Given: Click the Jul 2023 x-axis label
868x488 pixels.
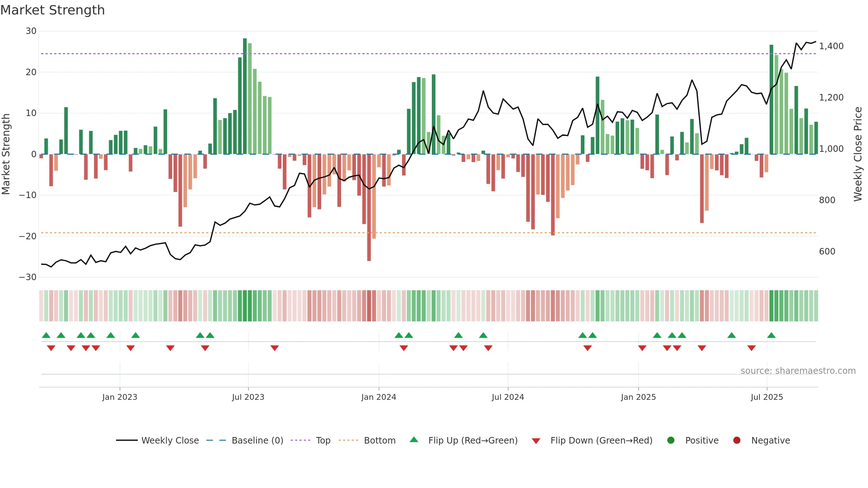Looking at the screenshot, I should coord(248,397).
